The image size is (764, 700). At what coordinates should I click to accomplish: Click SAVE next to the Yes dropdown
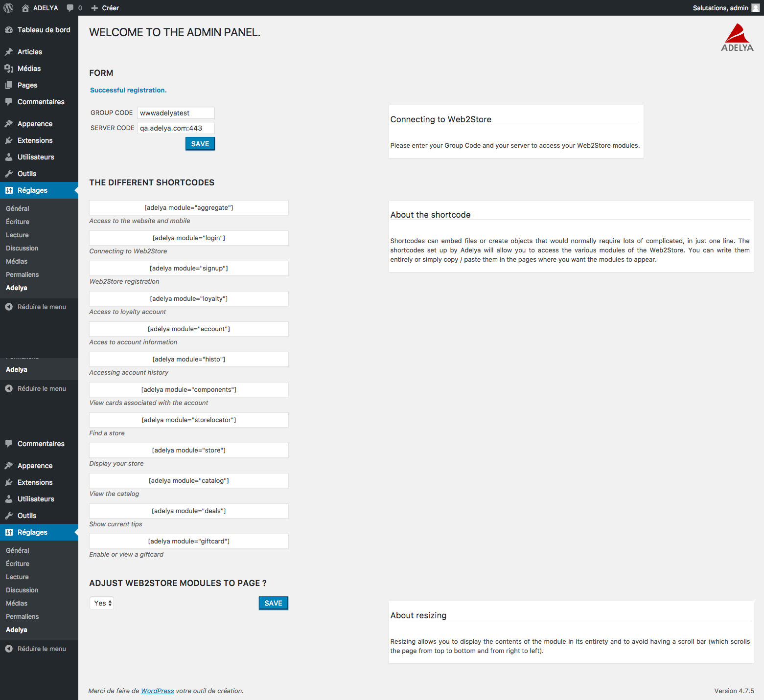coord(274,603)
